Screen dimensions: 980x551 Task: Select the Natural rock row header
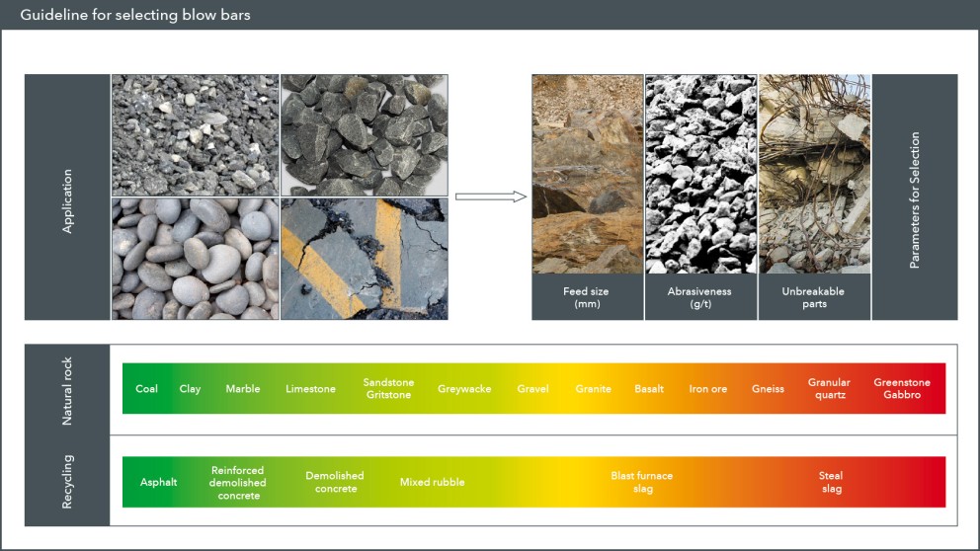click(x=67, y=389)
